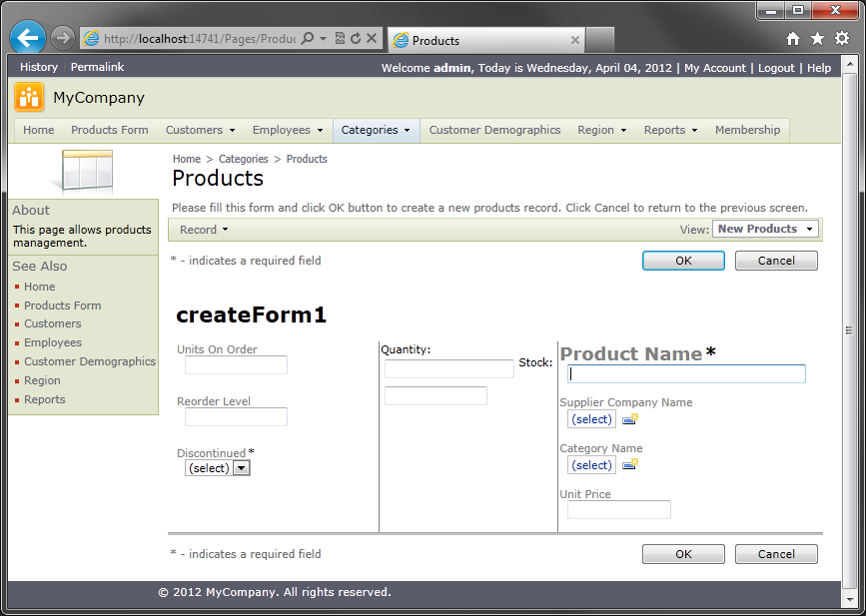Open the New Products view dropdown
Image resolution: width=866 pixels, height=616 pixels.
click(x=765, y=229)
